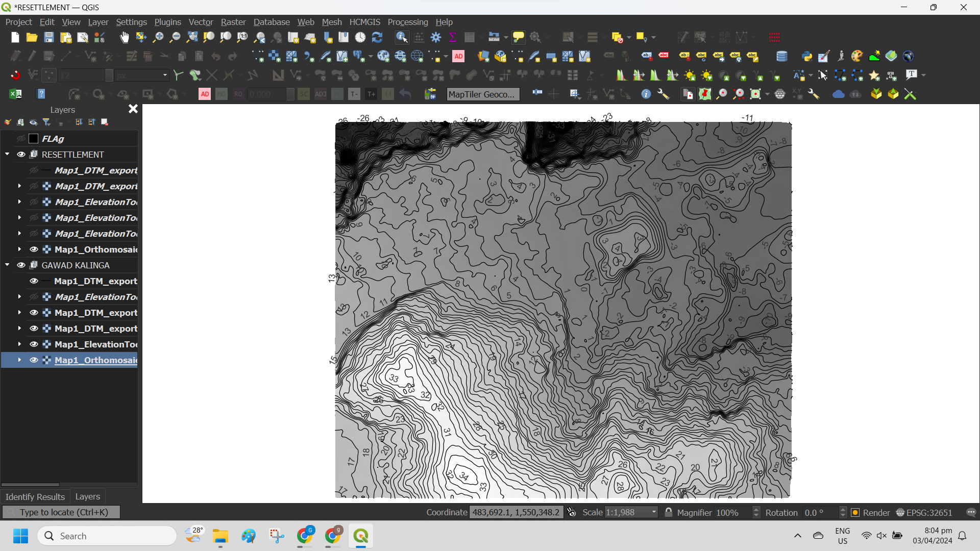
Task: Open the Python Console icon
Action: coord(807,56)
